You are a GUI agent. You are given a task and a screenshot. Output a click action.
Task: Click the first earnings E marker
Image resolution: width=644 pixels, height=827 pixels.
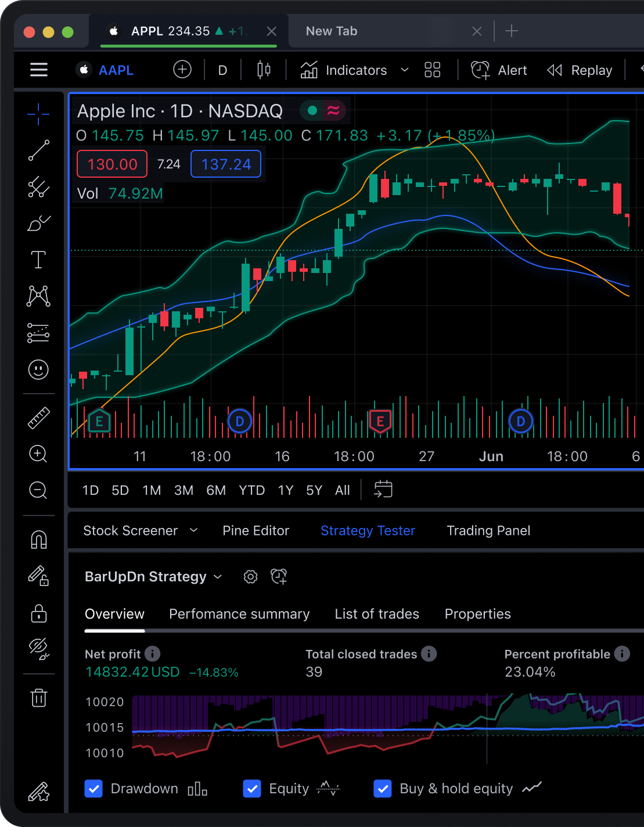click(99, 421)
